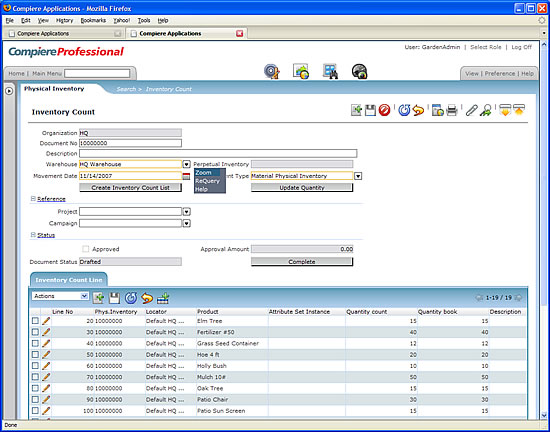Click the New record icon in main toolbar

(x=356, y=110)
